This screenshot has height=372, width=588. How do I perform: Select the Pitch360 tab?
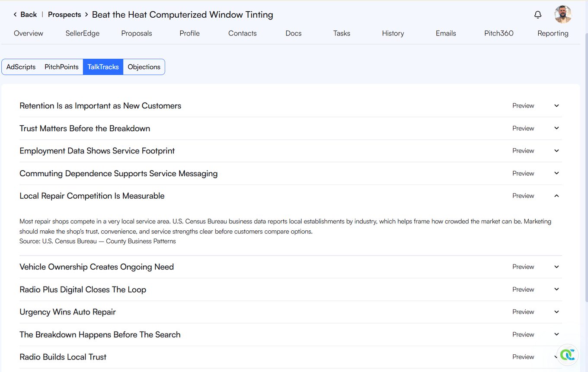pos(499,33)
